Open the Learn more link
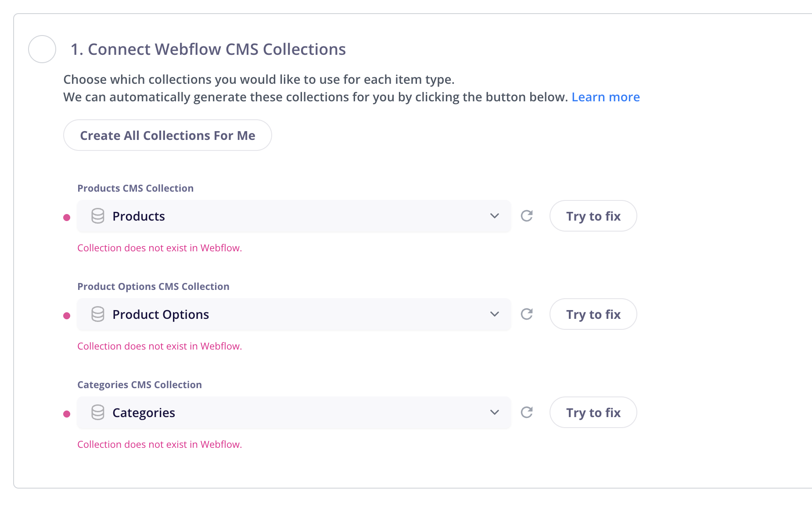The height and width of the screenshot is (507, 812). 606,97
